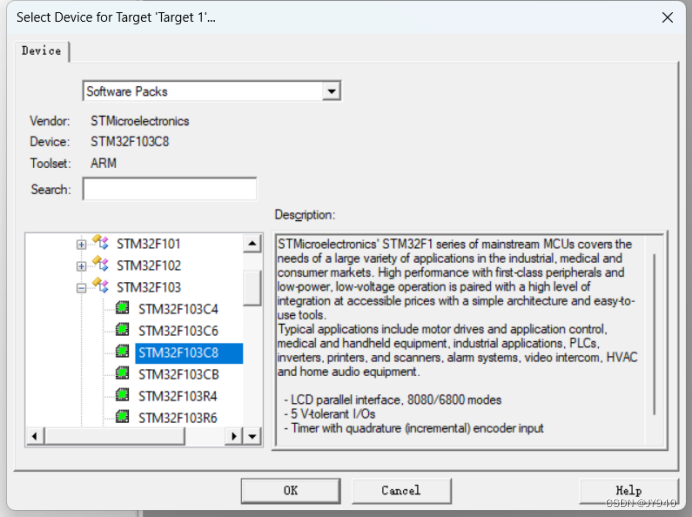Expand the STM32F101 tree node

(x=81, y=244)
